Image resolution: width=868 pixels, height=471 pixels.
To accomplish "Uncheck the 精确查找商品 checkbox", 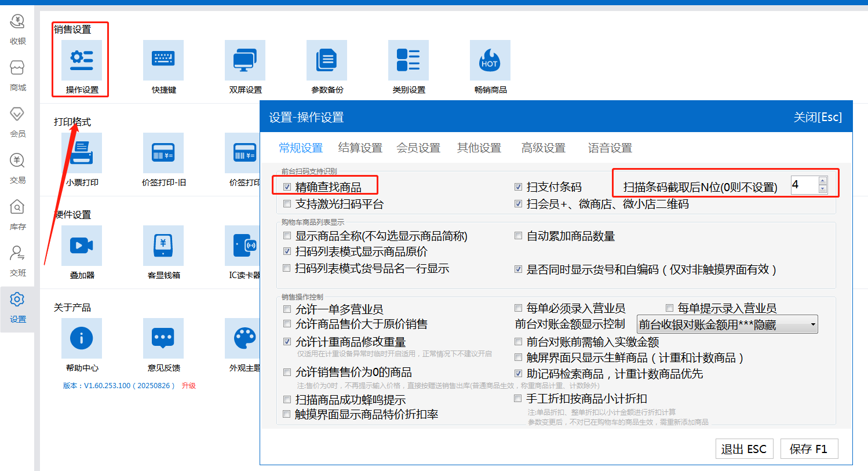I will [287, 187].
